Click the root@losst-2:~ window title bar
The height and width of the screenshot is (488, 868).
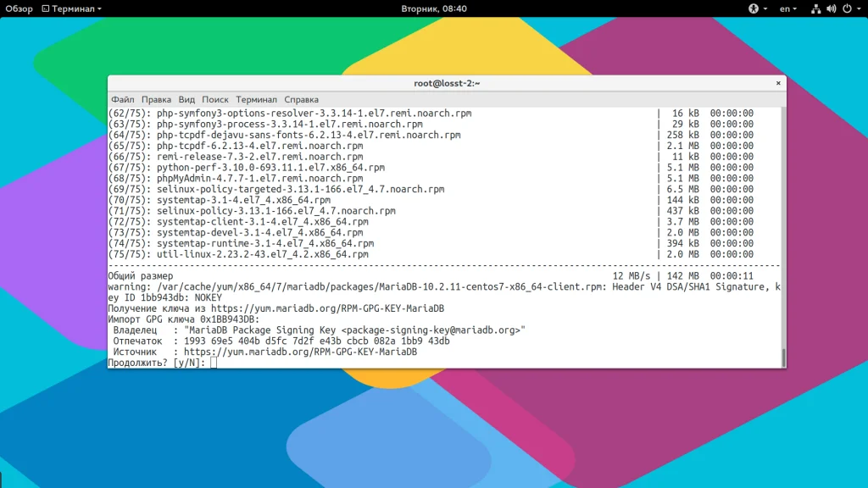[x=447, y=83]
